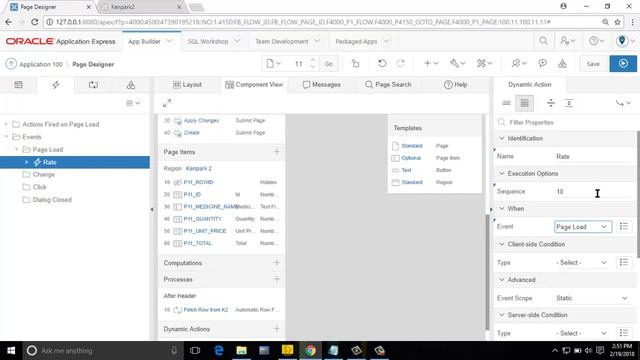Screen dimensions: 640x360
Task: Click the page lock icon
Action: [356, 64]
